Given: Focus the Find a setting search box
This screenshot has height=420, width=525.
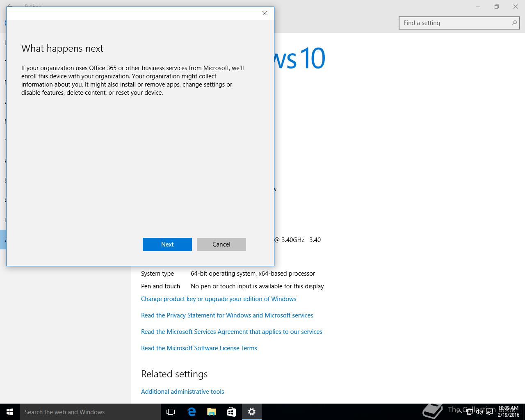Looking at the screenshot, I should [x=459, y=23].
